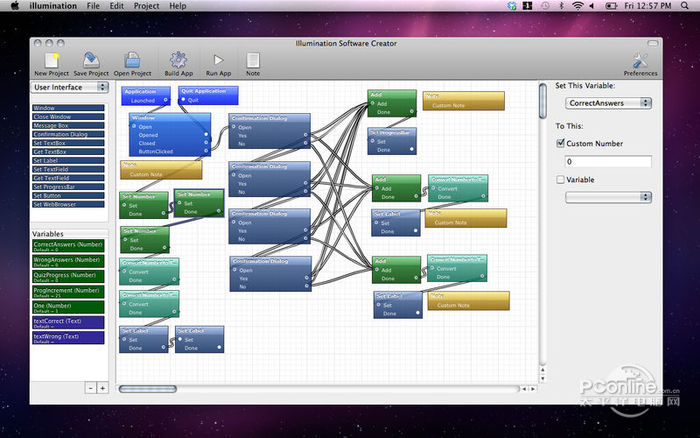Screen dimensions: 700x438
Task: Select the QuizProgress (Number) variable
Action: coord(68,276)
